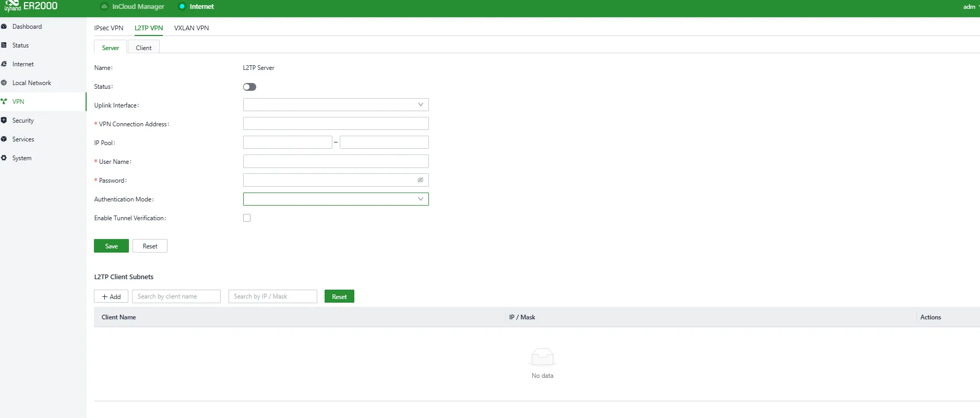Screen dimensions: 980x418
Task: Click the Search by client name box
Action: [176, 296]
